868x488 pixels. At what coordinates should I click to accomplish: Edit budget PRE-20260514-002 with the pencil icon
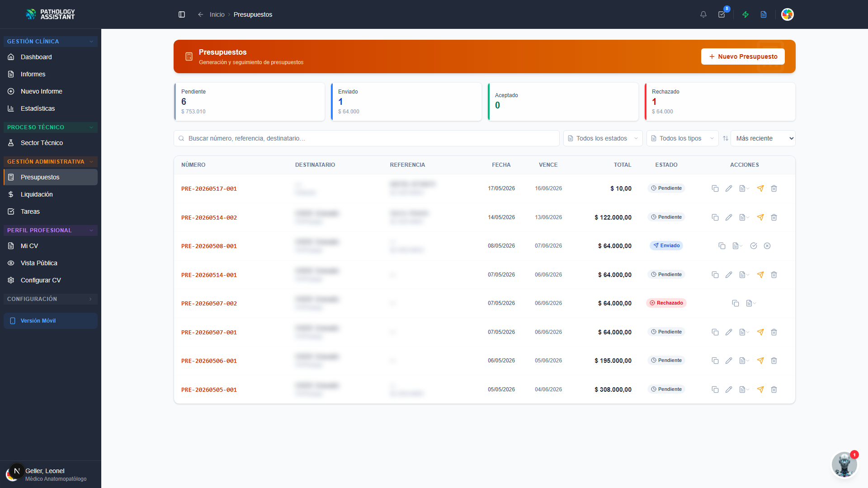click(729, 217)
